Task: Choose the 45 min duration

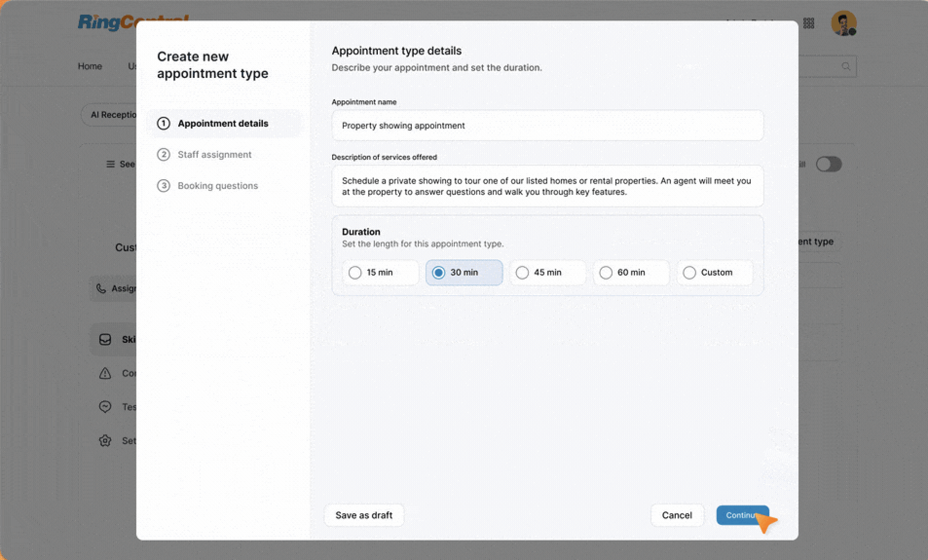Action: click(548, 273)
